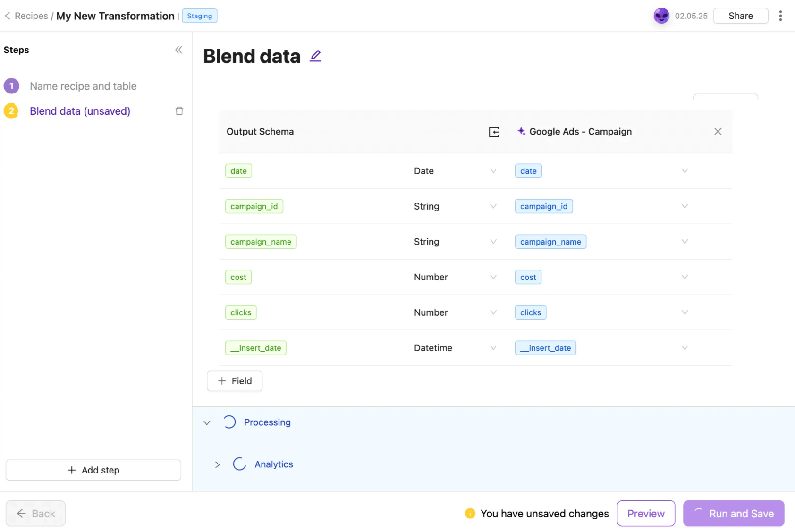The height and width of the screenshot is (532, 795).
Task: Open source column dropdown for cost
Action: point(685,277)
